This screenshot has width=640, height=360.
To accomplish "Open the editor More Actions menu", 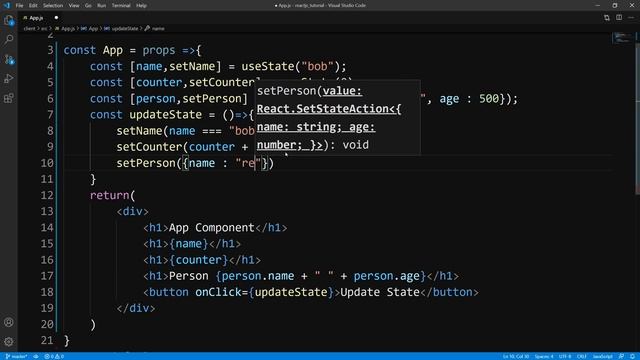I will 632,18.
